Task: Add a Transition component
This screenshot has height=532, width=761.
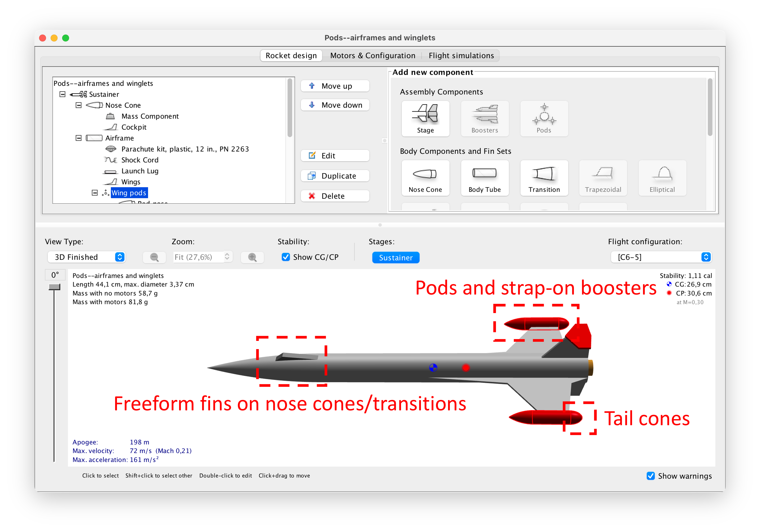Action: click(544, 178)
